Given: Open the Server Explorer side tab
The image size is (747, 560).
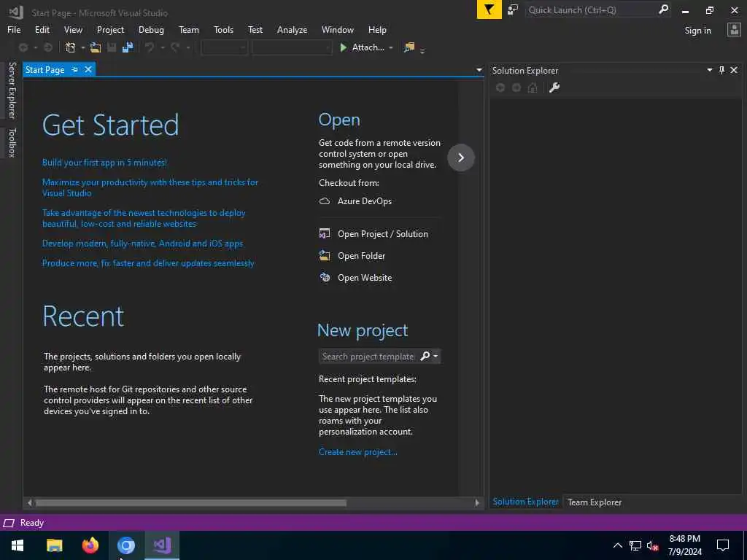Looking at the screenshot, I should click(x=12, y=90).
